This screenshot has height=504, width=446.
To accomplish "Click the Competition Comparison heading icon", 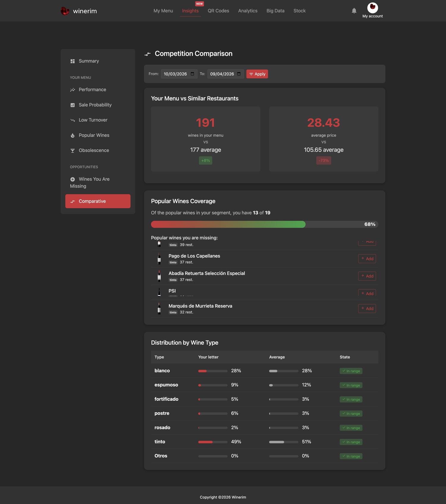I will click(147, 54).
